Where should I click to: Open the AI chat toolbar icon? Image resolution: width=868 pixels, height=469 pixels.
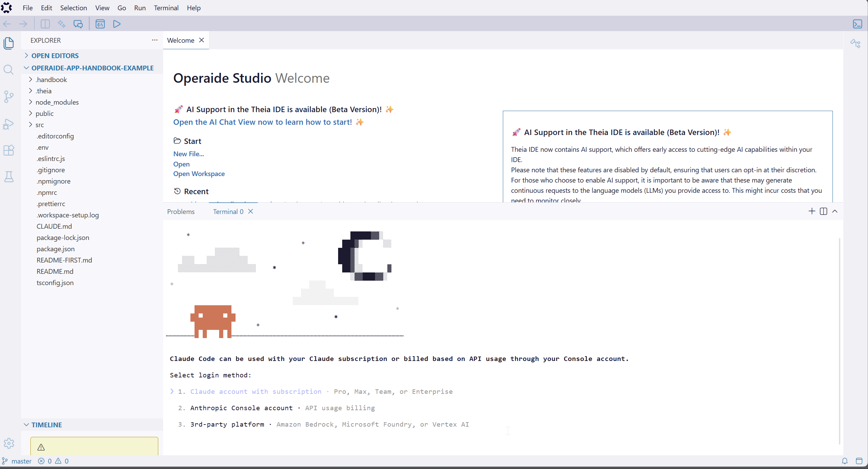tap(78, 24)
